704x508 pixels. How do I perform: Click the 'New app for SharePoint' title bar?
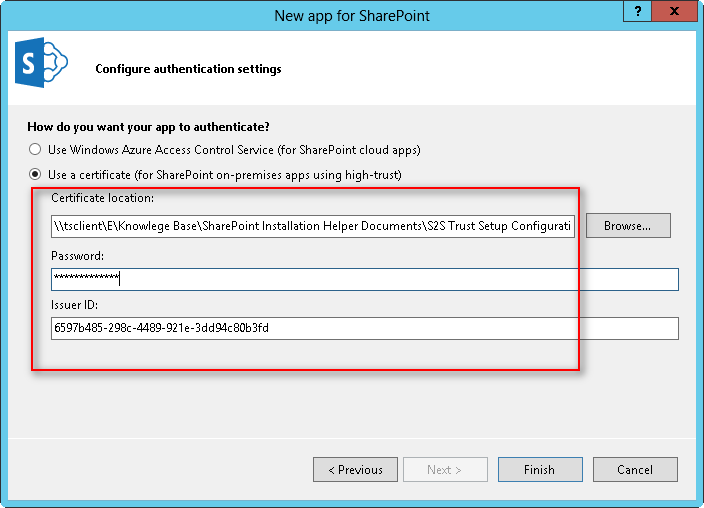click(x=351, y=15)
